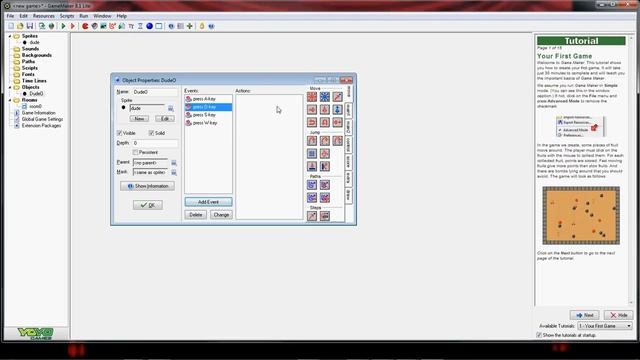
Task: Select the Jump to Start action
Action: (324, 141)
